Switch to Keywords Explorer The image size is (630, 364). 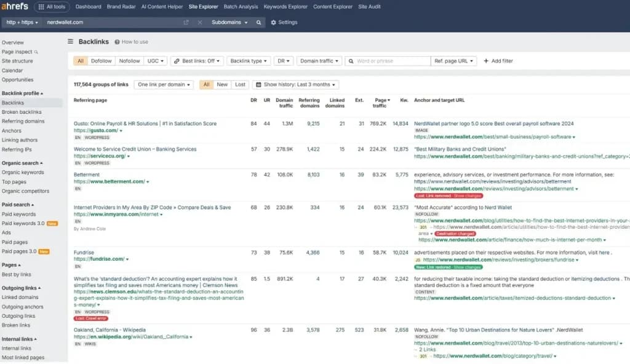(285, 7)
